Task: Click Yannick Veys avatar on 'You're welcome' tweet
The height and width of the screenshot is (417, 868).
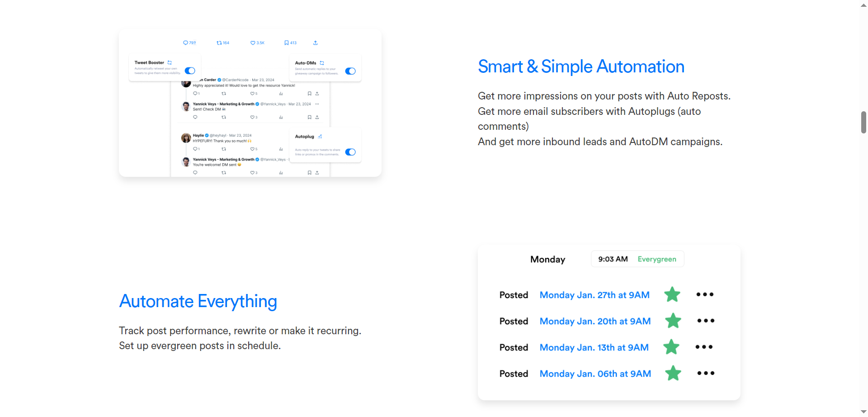Action: [x=186, y=162]
